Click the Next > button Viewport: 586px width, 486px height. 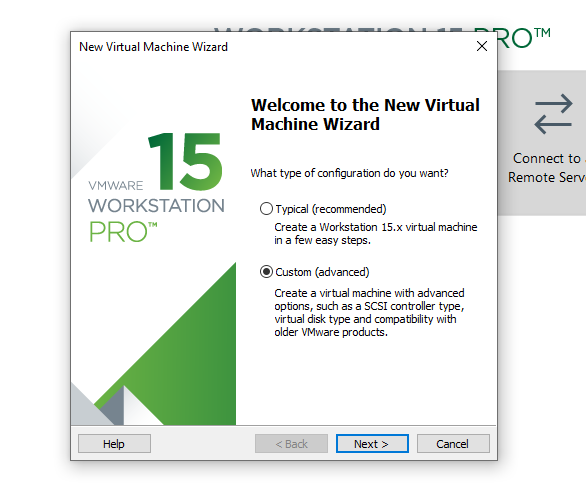tap(372, 444)
